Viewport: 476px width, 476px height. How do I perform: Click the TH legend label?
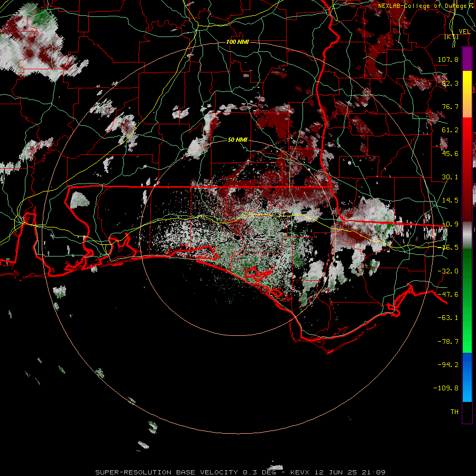coord(454,412)
